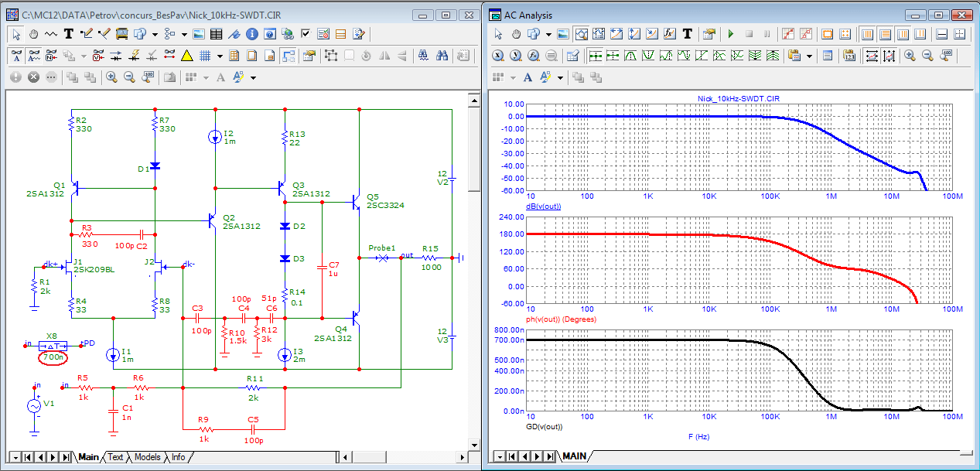Click the zoom out magnifier in schematic toolbar
This screenshot has width=980, height=471.
(129, 77)
